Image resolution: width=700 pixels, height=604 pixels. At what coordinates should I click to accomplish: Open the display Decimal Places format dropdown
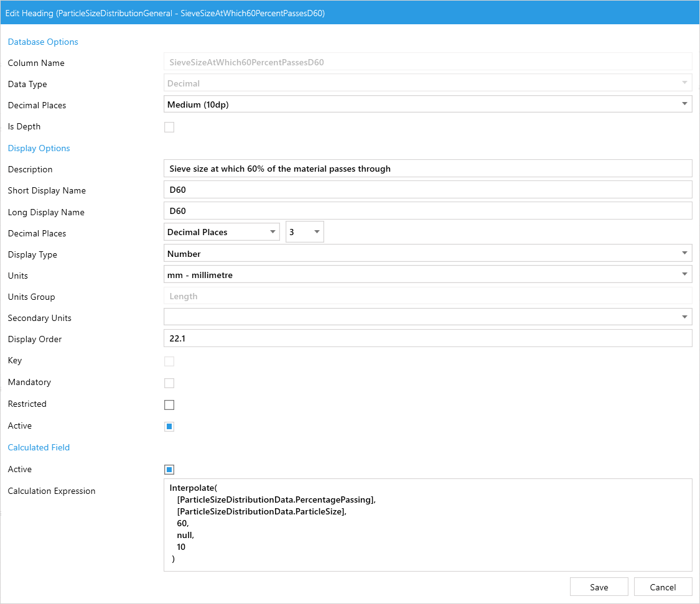tap(222, 232)
